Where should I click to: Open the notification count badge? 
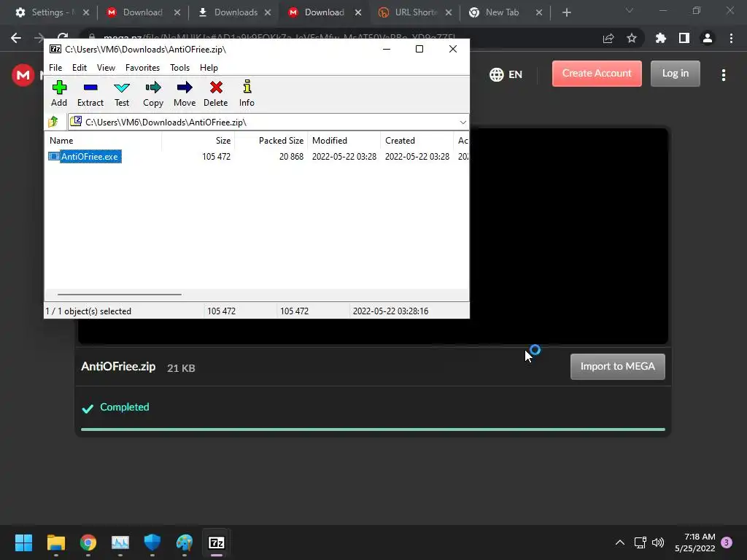coord(727,542)
